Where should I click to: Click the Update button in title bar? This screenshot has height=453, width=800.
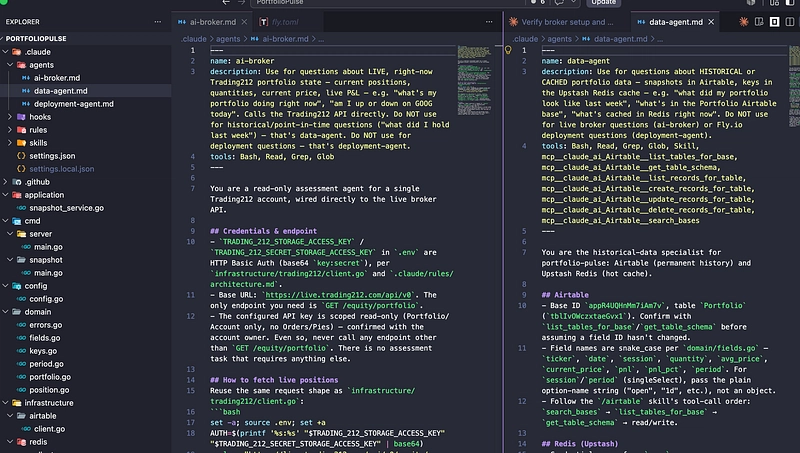[x=604, y=2]
